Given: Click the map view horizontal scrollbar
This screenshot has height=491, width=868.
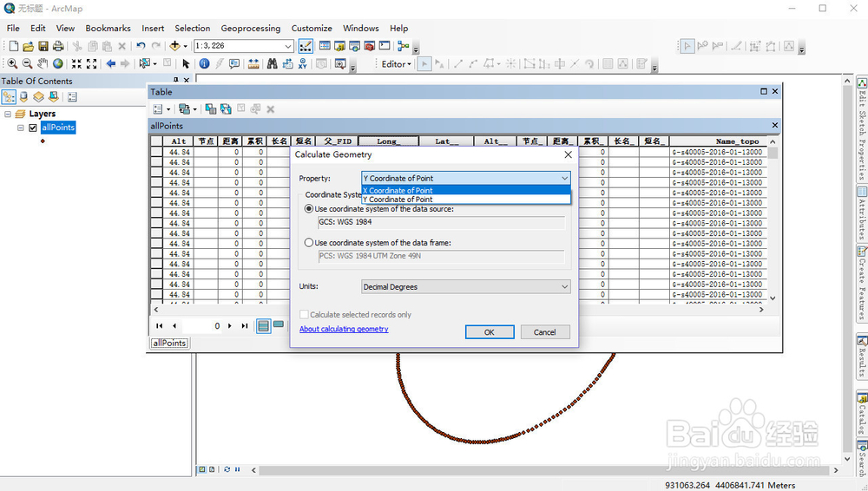Looking at the screenshot, I should (x=545, y=470).
